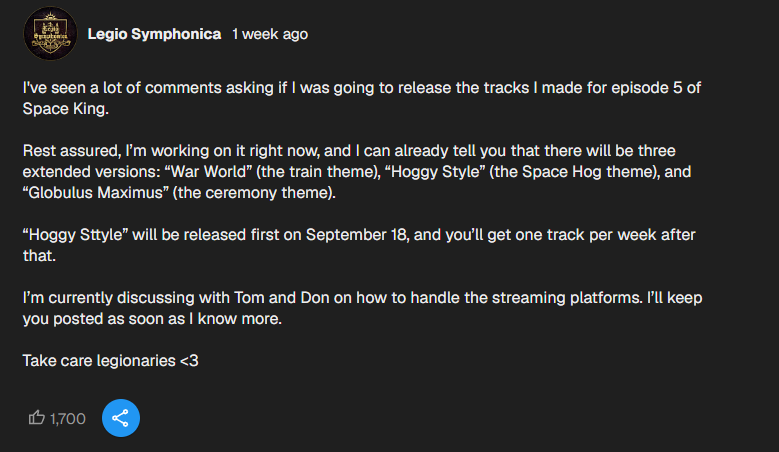The height and width of the screenshot is (452, 779).
Task: Click the 'War World' track title text
Action: 208,172
